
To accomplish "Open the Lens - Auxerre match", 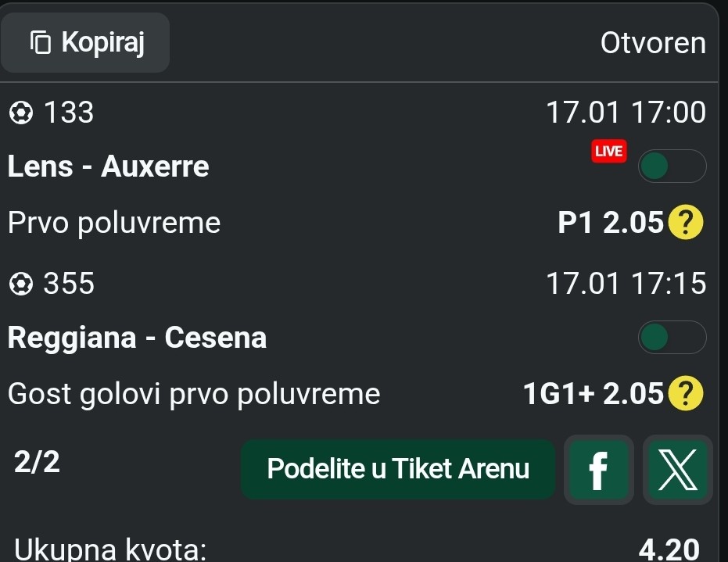I will [x=109, y=166].
